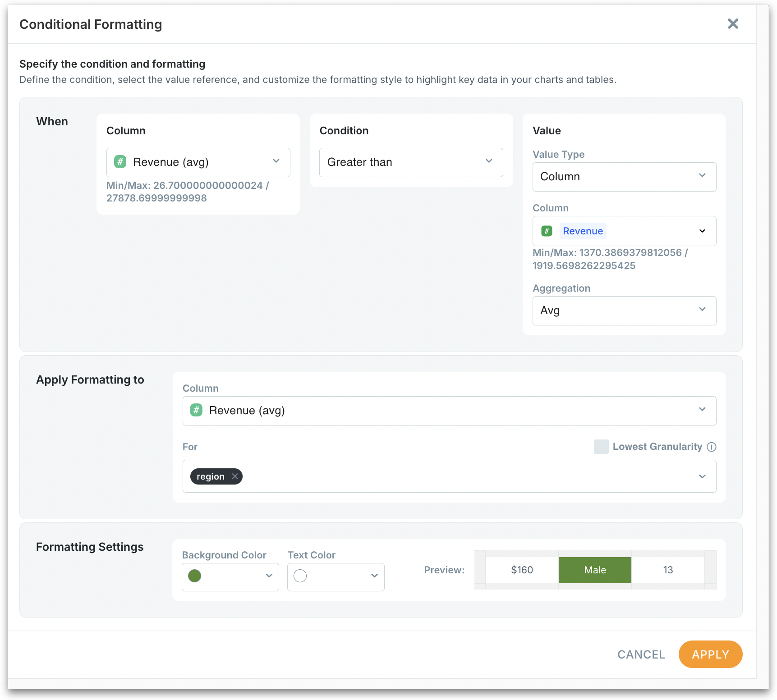The width and height of the screenshot is (777, 700).
Task: Click the Cancel button
Action: pos(641,654)
